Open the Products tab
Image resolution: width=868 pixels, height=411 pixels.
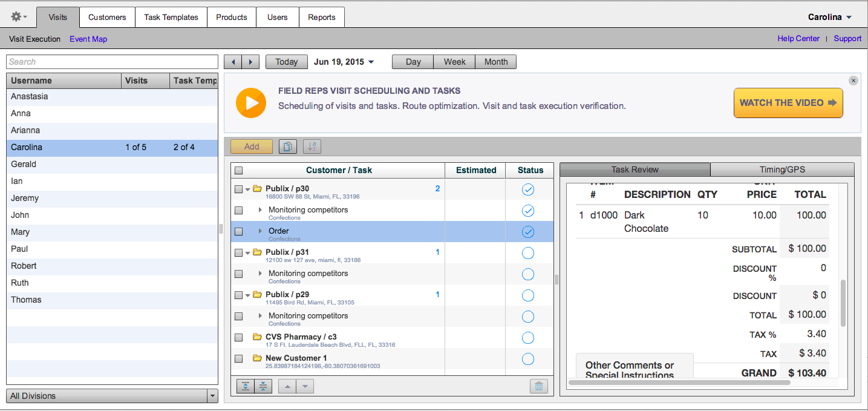pos(232,17)
